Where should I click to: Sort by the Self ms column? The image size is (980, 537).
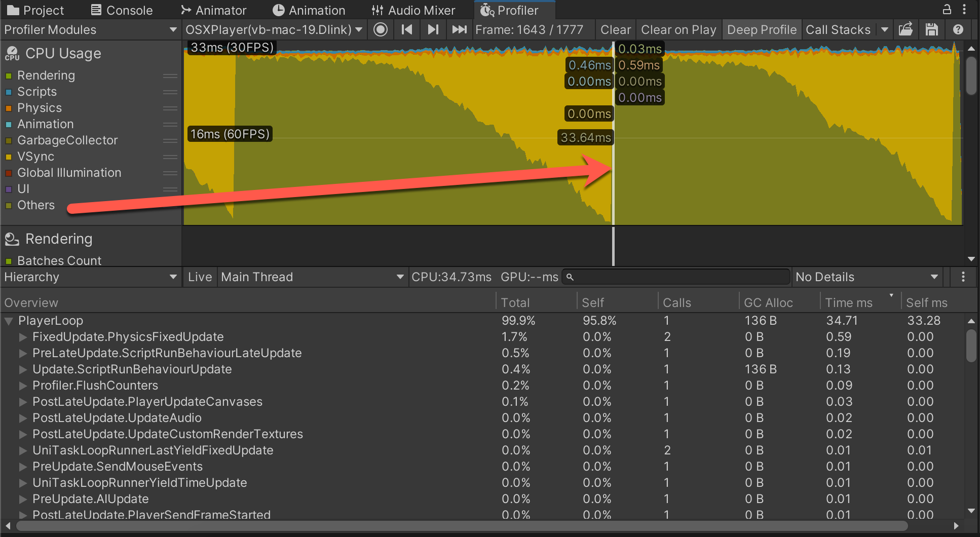click(938, 302)
